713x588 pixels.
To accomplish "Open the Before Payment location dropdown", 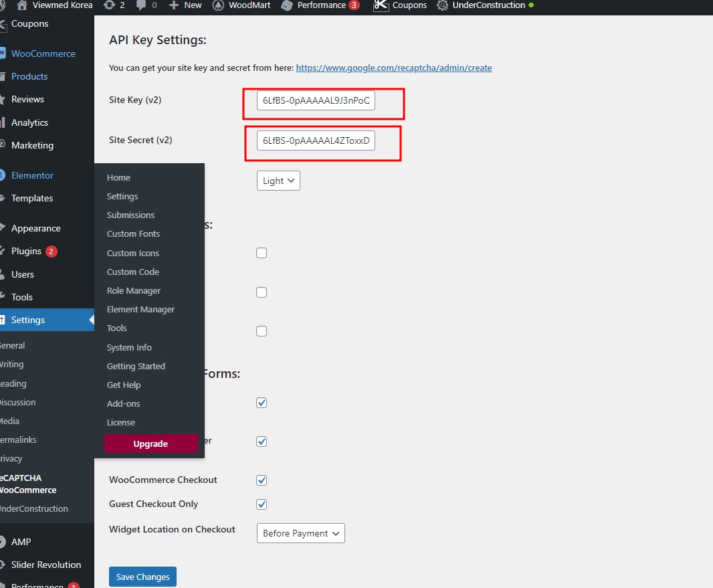I will click(300, 533).
